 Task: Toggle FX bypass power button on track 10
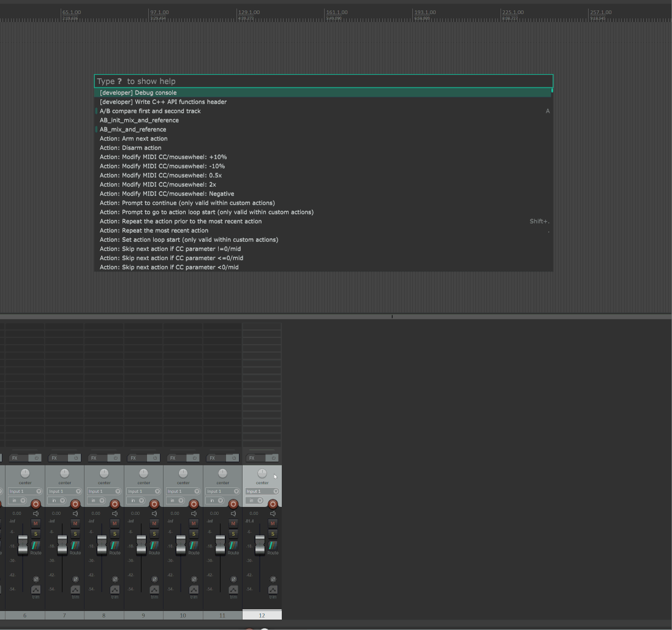pos(194,458)
